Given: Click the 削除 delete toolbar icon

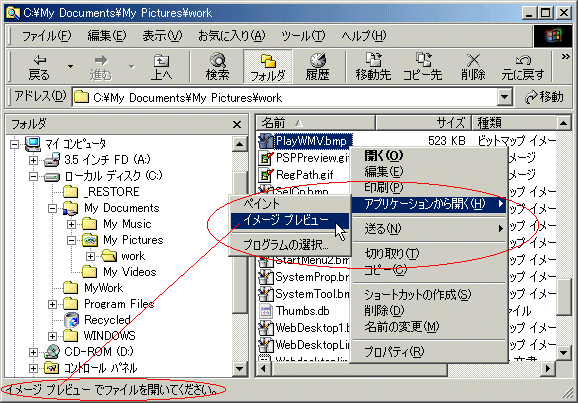Looking at the screenshot, I should 473,67.
